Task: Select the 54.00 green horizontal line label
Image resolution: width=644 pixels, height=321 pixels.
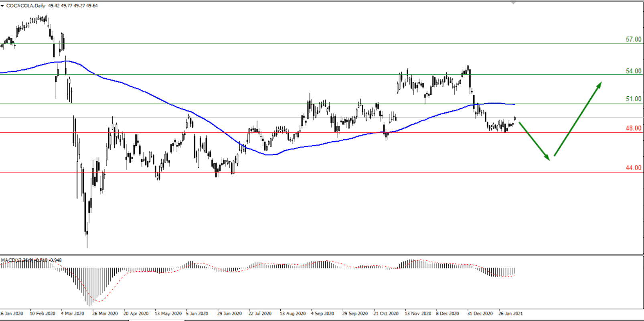Action: click(633, 71)
